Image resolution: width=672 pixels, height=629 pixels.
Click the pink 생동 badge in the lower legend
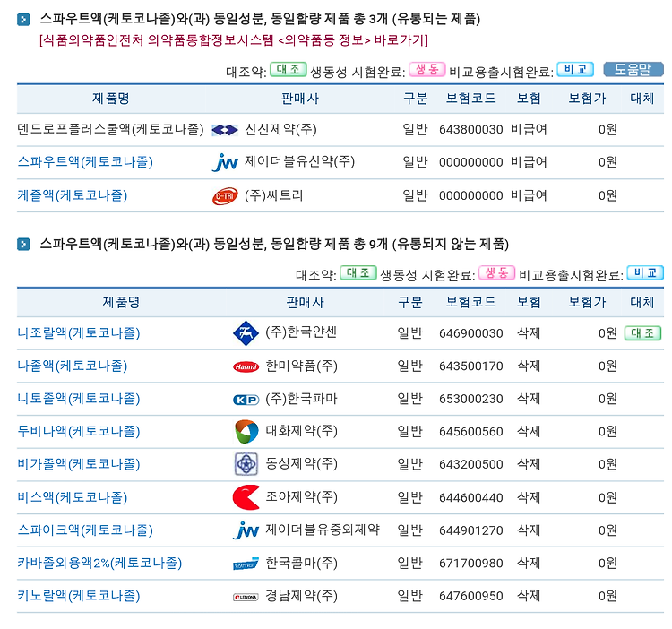click(496, 273)
